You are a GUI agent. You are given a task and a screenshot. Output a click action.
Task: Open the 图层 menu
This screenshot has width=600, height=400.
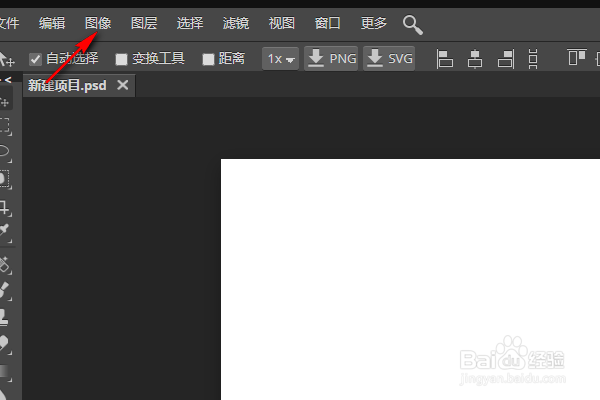pos(144,23)
